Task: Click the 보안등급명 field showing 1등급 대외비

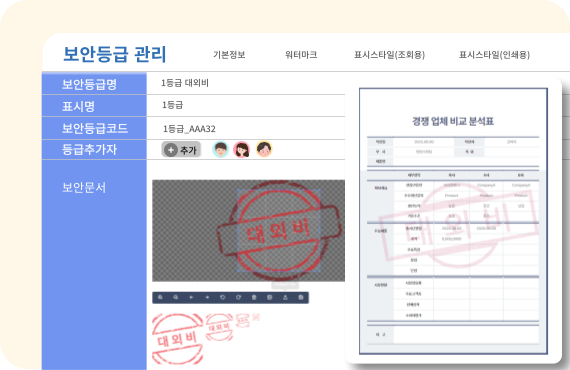Action: click(x=246, y=83)
